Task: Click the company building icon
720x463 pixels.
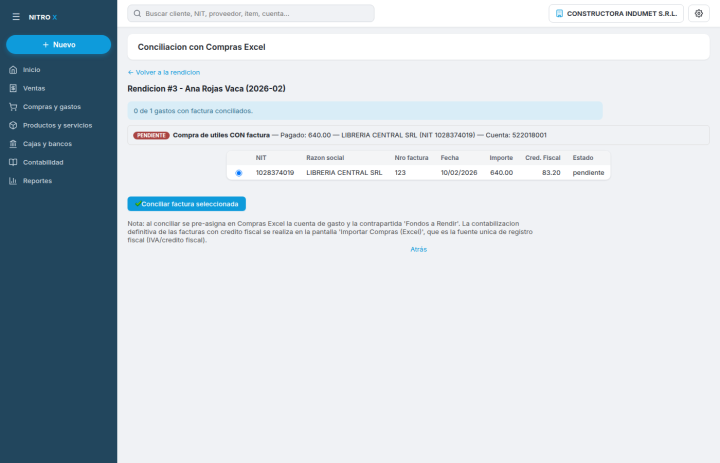Action: tap(559, 13)
